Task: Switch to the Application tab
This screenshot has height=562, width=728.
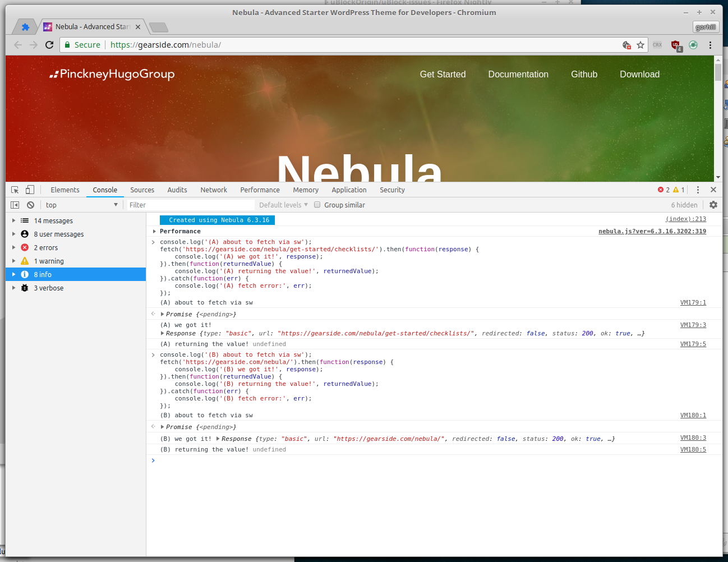Action: click(349, 190)
